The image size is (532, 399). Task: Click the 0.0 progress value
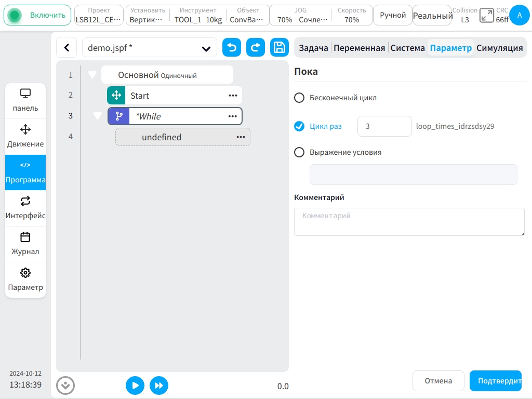click(x=283, y=386)
